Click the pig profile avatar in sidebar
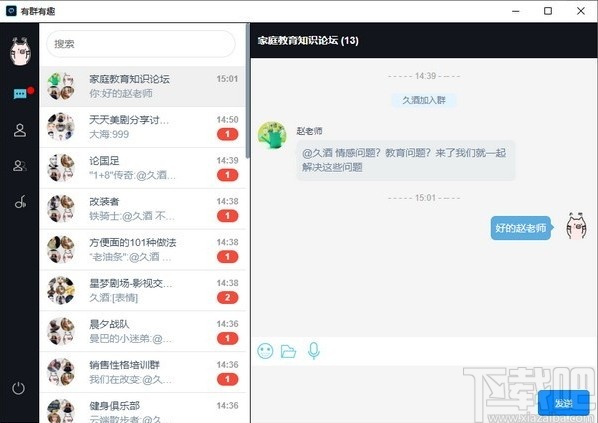 20,51
